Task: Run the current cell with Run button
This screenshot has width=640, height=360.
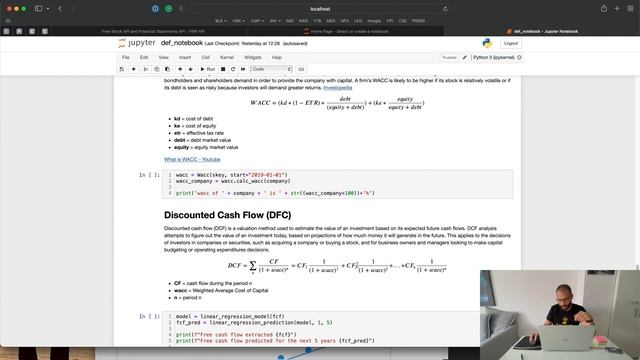Action: (x=207, y=69)
